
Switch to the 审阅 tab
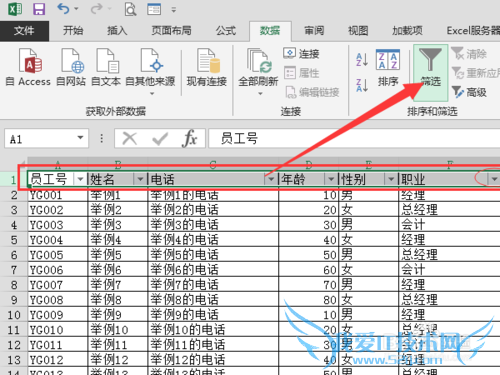click(x=314, y=31)
